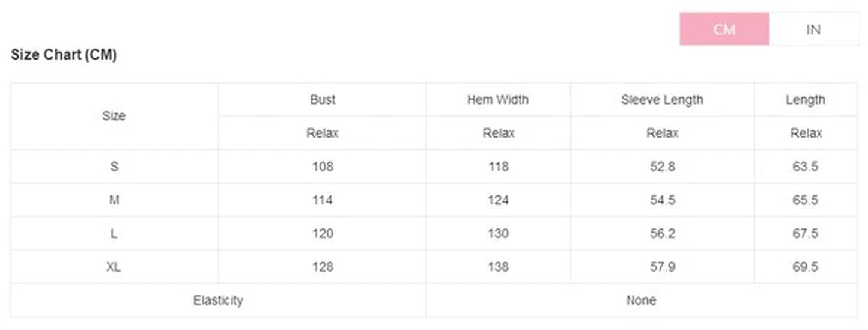Click the L size row label
868x330 pixels.
114,233
